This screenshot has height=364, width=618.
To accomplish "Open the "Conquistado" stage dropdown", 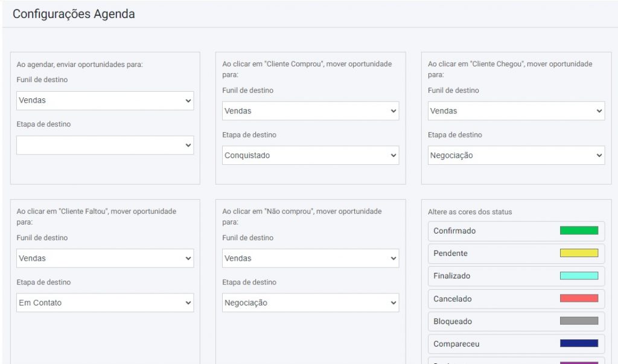I will pos(310,156).
